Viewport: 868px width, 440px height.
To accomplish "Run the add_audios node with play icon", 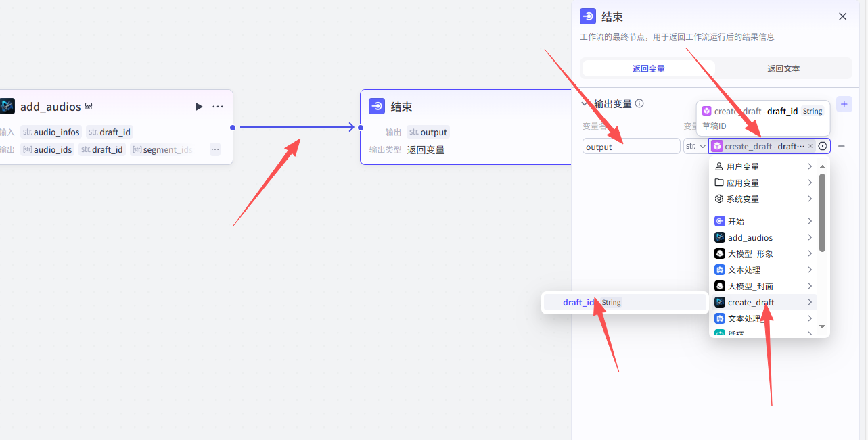I will coord(199,107).
